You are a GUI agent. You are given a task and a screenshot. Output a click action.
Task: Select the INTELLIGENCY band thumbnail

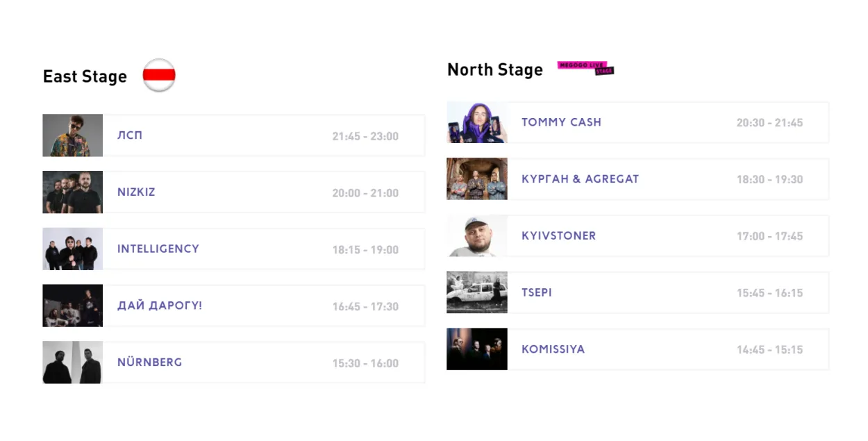[73, 249]
